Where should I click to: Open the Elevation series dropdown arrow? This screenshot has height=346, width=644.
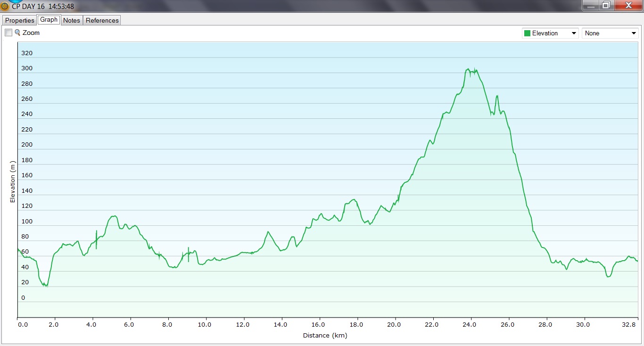(574, 33)
